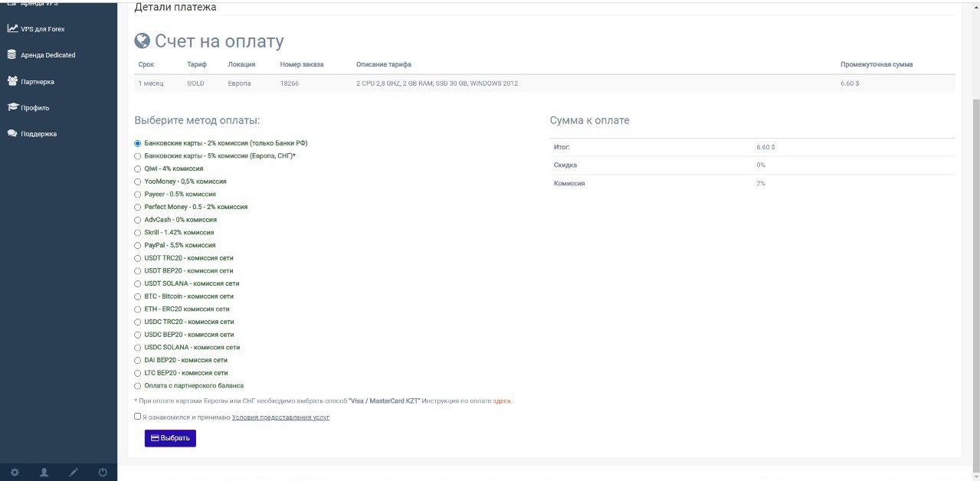Select DAI BEP20 payment option

(x=138, y=360)
